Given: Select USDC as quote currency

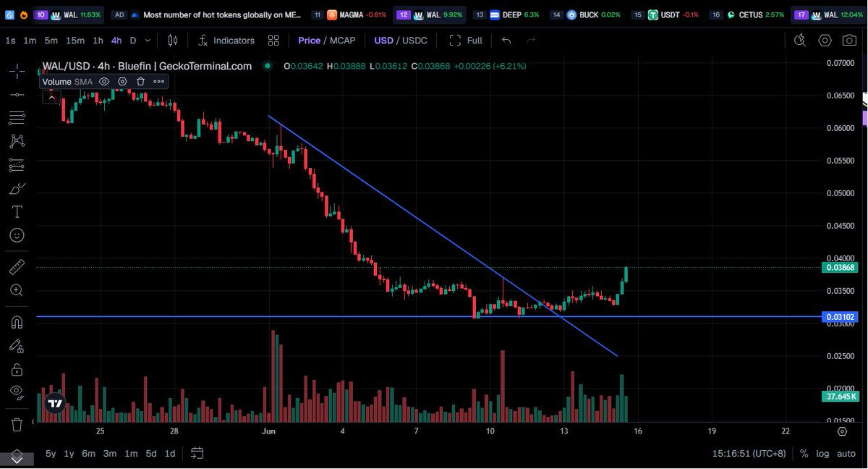Looking at the screenshot, I should click(414, 41).
